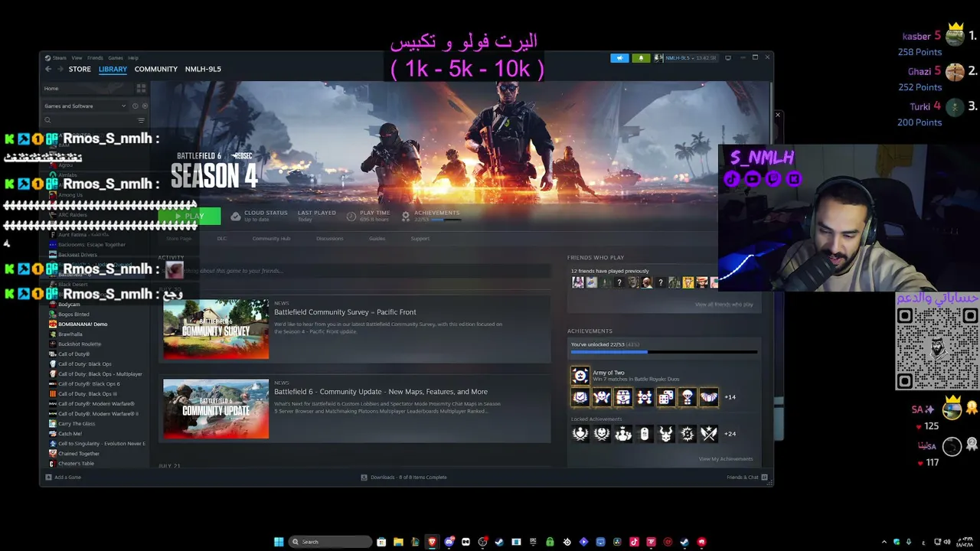This screenshot has width=980, height=551.
Task: Click the recent-activity clock icon in library filter
Action: click(135, 106)
